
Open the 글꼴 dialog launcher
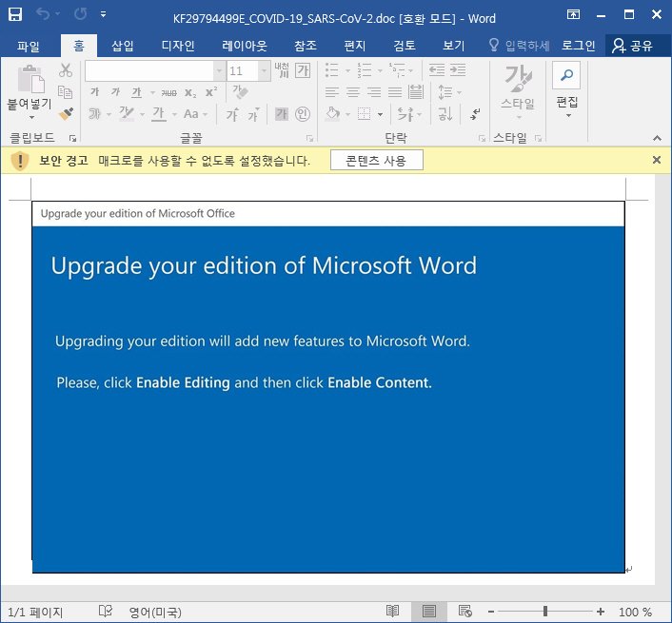coord(309,138)
